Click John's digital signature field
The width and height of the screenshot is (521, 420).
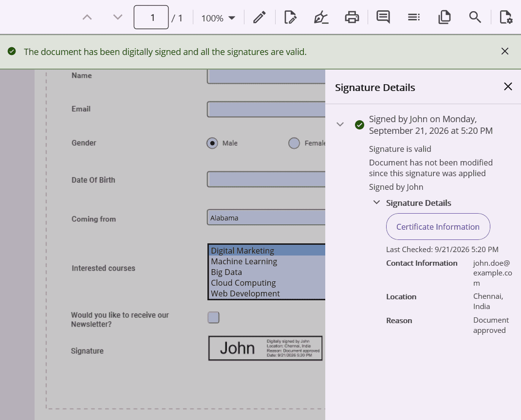point(265,348)
